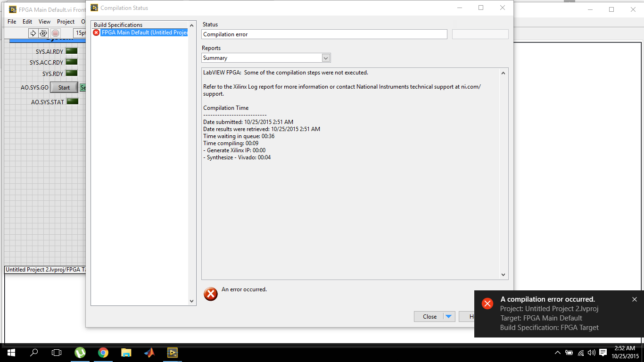Click the 'Date submitted: 10/25/2015 2:51 AM' line
Screen dimensions: 644x362
pyautogui.click(x=248, y=122)
